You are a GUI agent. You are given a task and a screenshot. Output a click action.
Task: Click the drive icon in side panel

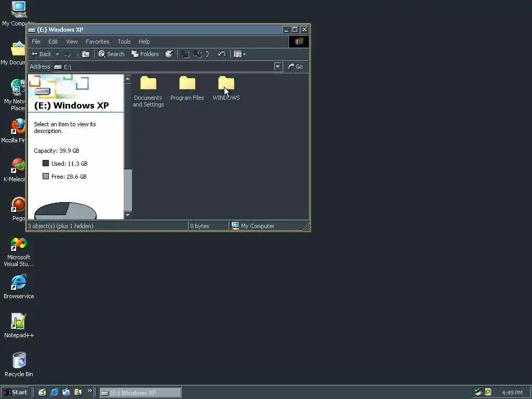click(x=43, y=91)
